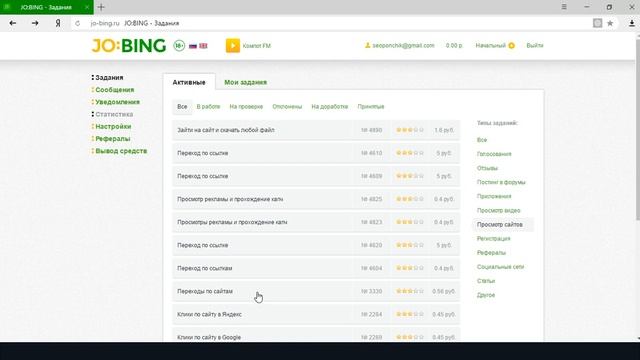This screenshot has width=640, height=360.
Task: Open Сообщения in the left sidebar
Action: [x=114, y=90]
